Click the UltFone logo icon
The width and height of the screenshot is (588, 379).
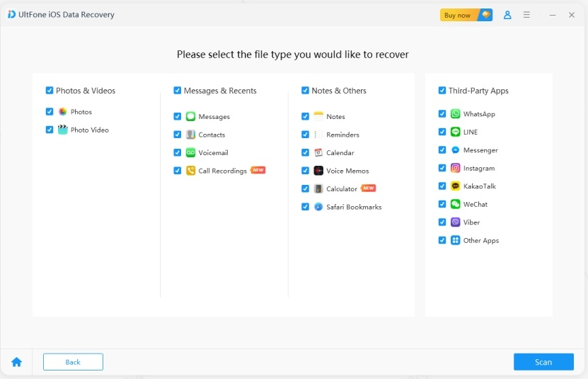11,14
